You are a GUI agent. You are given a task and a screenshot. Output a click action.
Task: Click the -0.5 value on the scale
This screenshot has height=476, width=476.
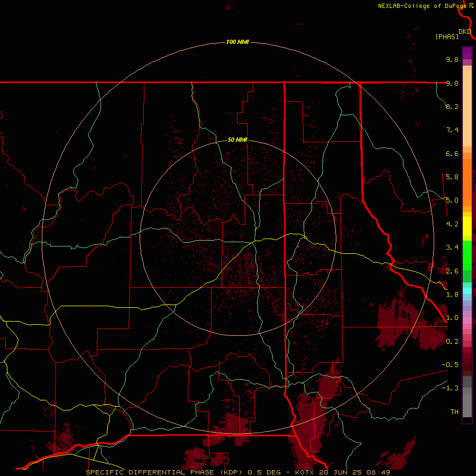tap(450, 365)
